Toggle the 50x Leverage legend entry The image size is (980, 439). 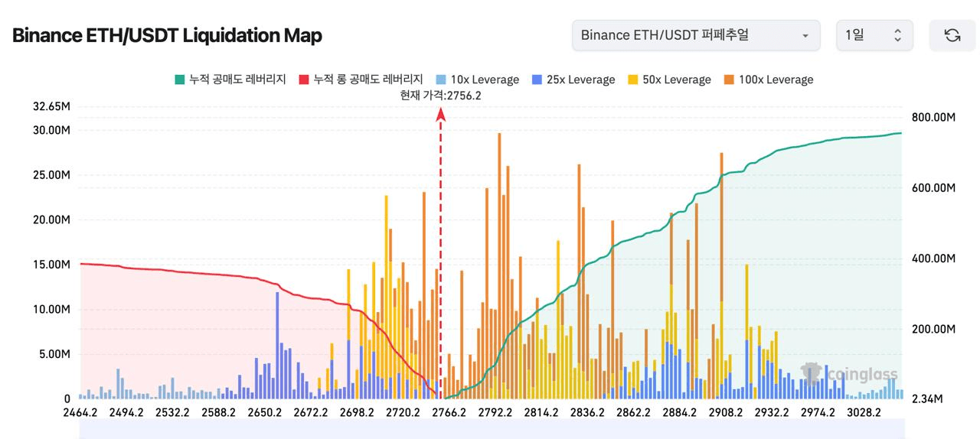coord(669,80)
